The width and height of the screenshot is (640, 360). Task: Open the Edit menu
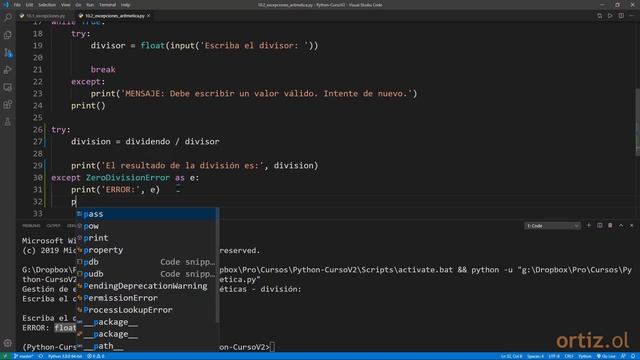[x=29, y=5]
